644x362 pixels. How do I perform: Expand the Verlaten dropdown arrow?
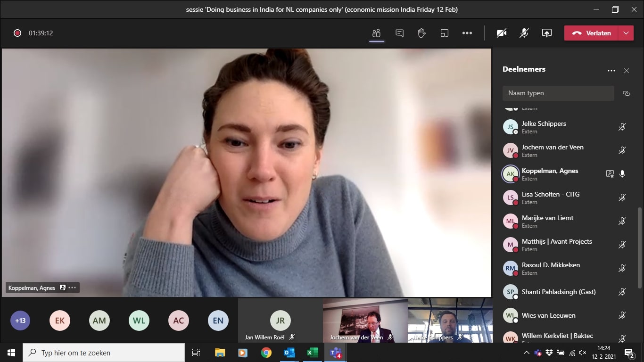pyautogui.click(x=626, y=33)
